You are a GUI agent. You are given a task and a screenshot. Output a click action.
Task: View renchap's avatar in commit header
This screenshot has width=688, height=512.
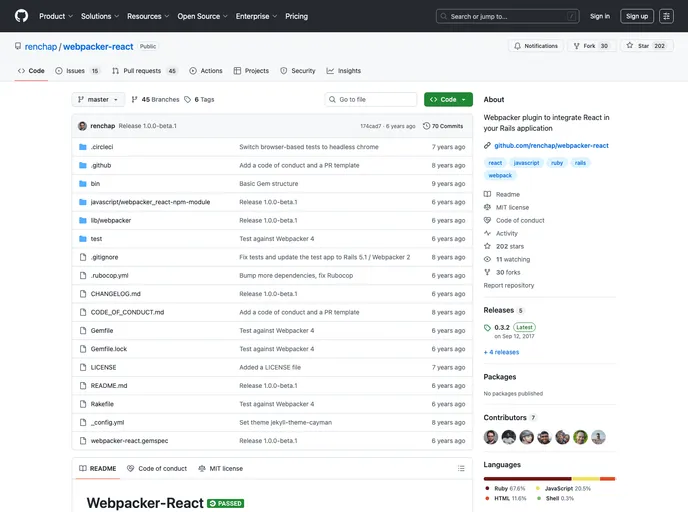82,126
